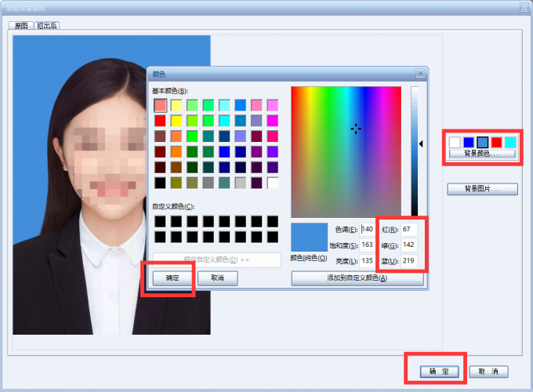
Task: Switch to the 抠出后 tab
Action: coord(47,26)
